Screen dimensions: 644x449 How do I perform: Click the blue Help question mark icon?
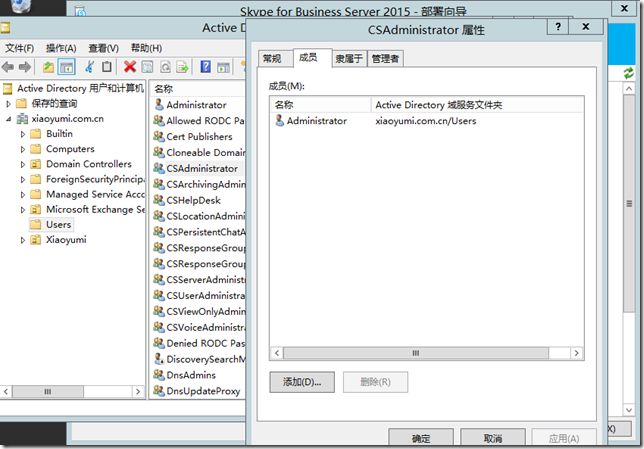click(x=205, y=67)
